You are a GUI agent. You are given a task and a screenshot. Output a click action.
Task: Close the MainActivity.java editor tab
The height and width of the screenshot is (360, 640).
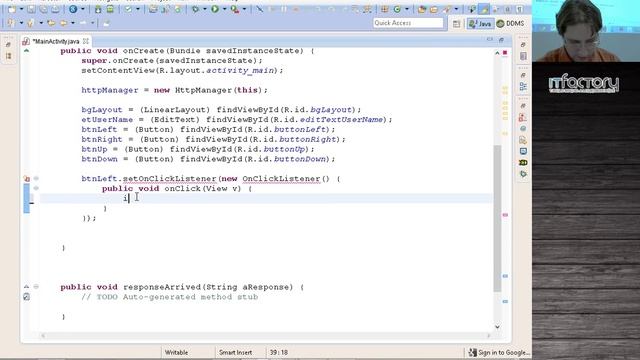(x=86, y=41)
